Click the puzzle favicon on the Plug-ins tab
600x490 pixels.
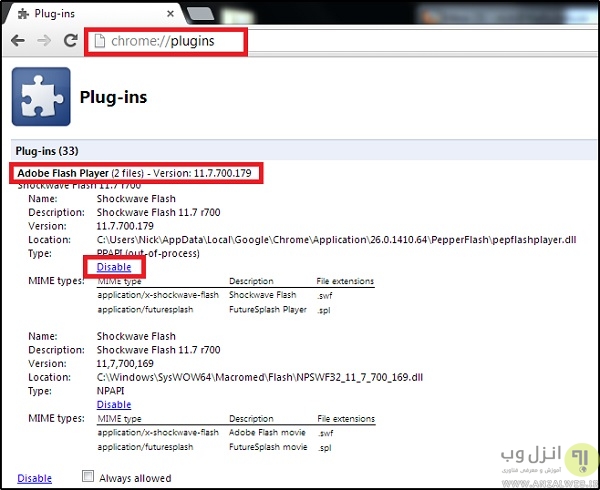(23, 13)
